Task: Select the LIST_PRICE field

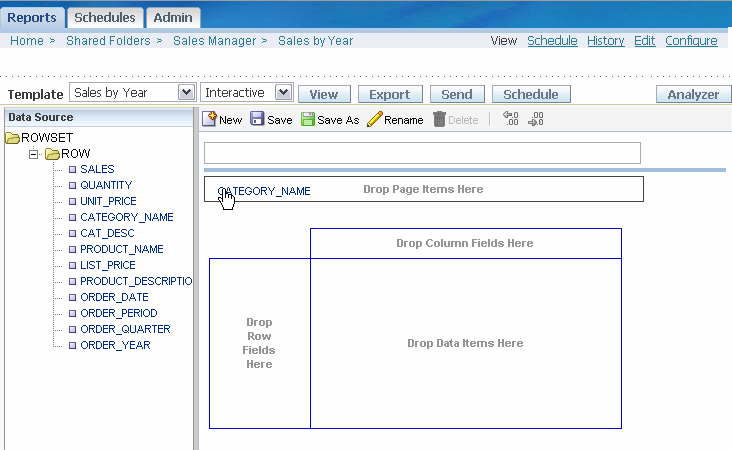Action: [108, 265]
